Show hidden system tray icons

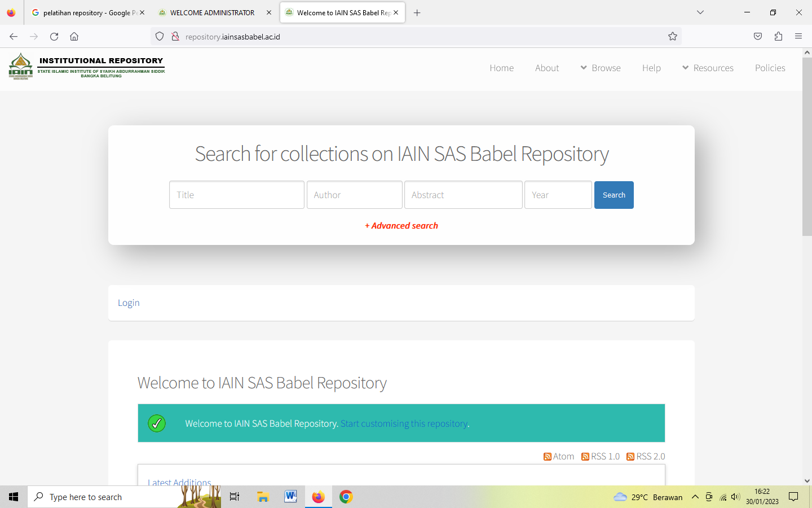[695, 497]
